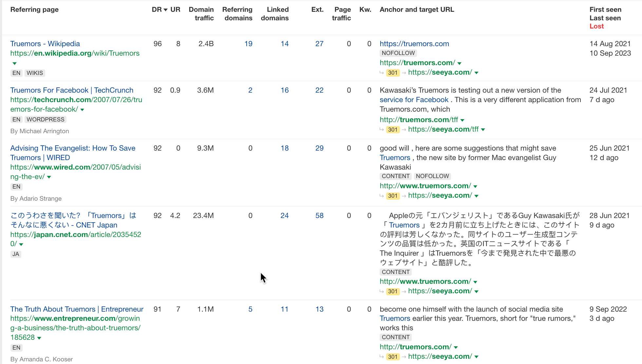Viewport: 642px width, 364px height.
Task: Click Truemors anchor in Entrepreneur row
Action: [x=395, y=318]
